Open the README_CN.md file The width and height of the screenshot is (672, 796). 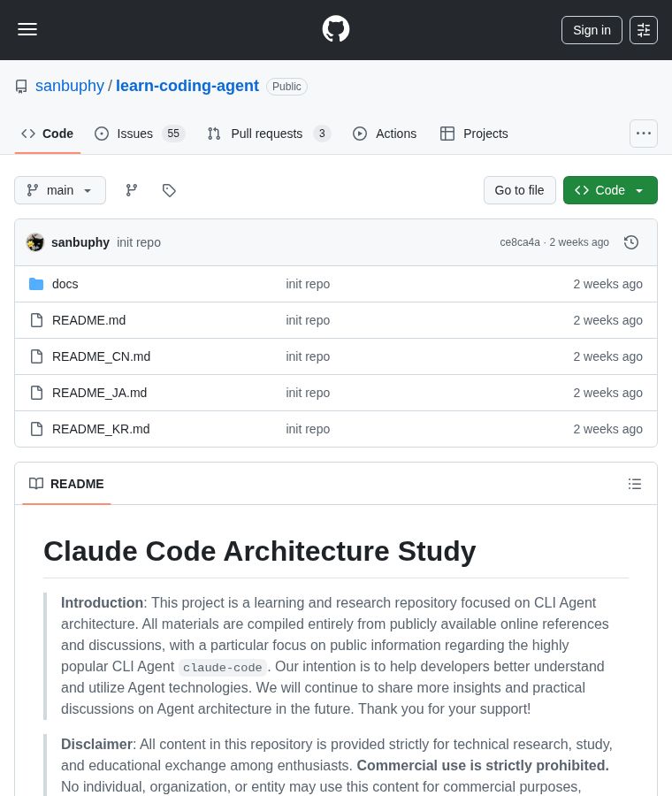[101, 356]
